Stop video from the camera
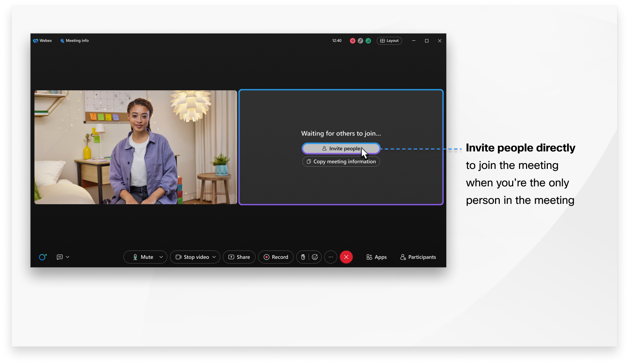 [192, 257]
